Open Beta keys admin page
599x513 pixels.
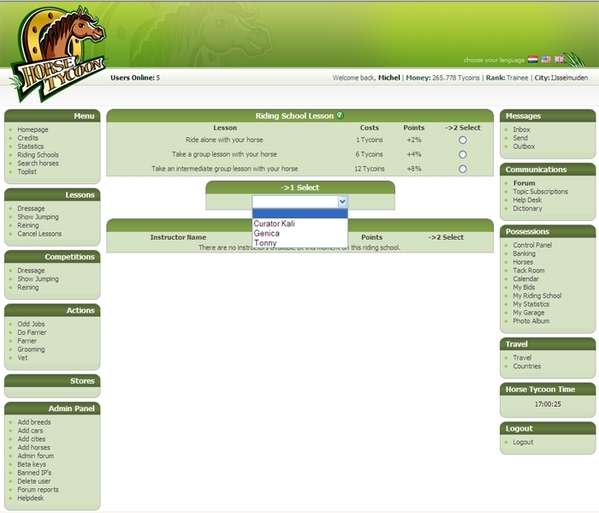[31, 464]
